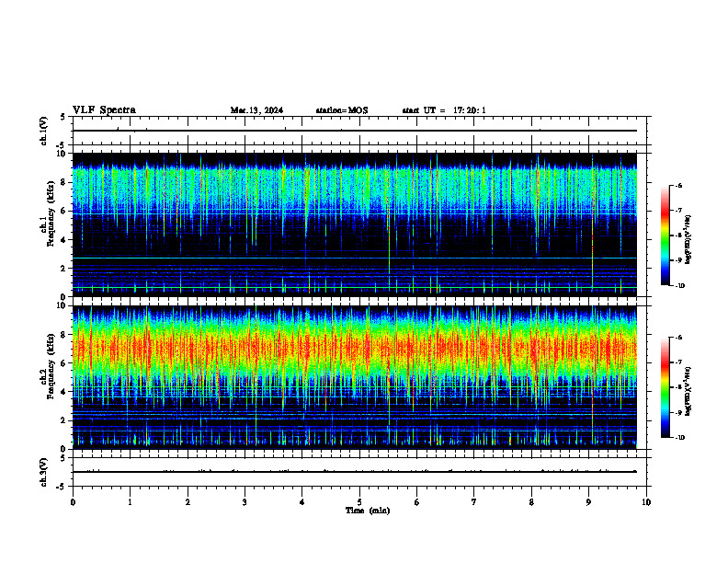
Task: Click the ch.3 voltage trace line
Action: (355, 472)
